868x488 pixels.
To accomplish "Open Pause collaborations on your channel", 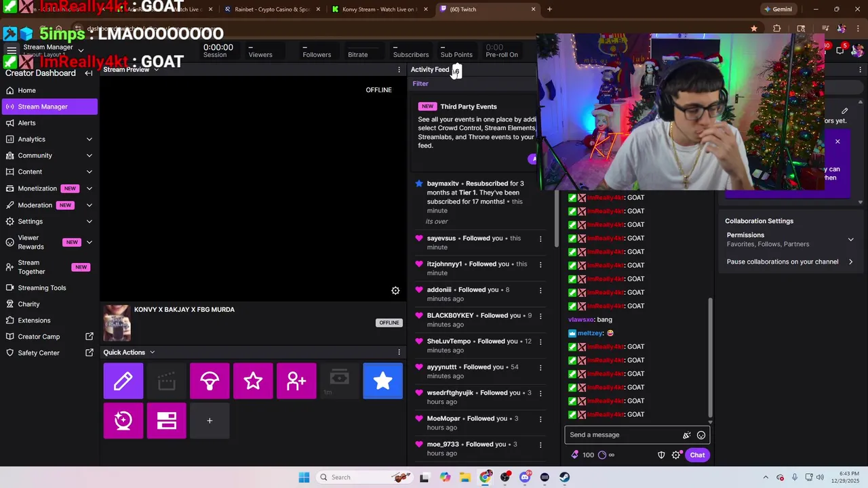I will click(790, 262).
